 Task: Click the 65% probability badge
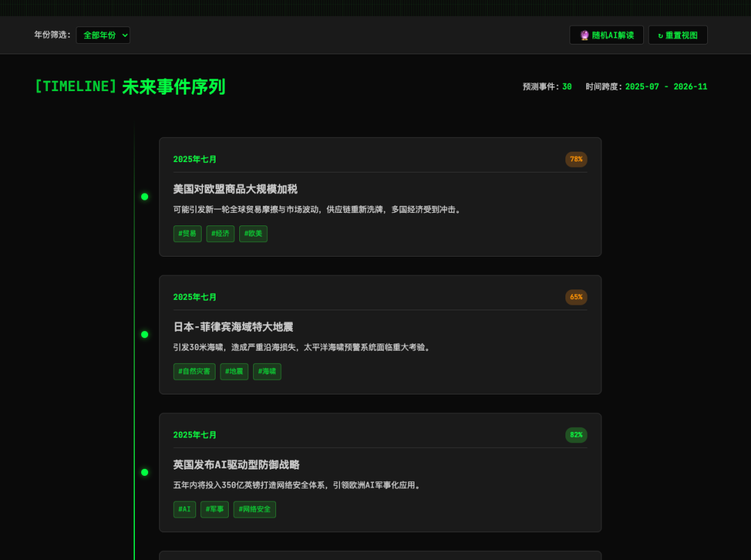point(576,297)
